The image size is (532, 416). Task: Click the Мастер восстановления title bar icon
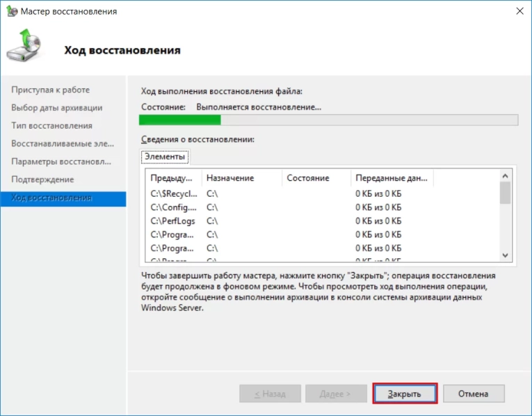click(x=10, y=12)
